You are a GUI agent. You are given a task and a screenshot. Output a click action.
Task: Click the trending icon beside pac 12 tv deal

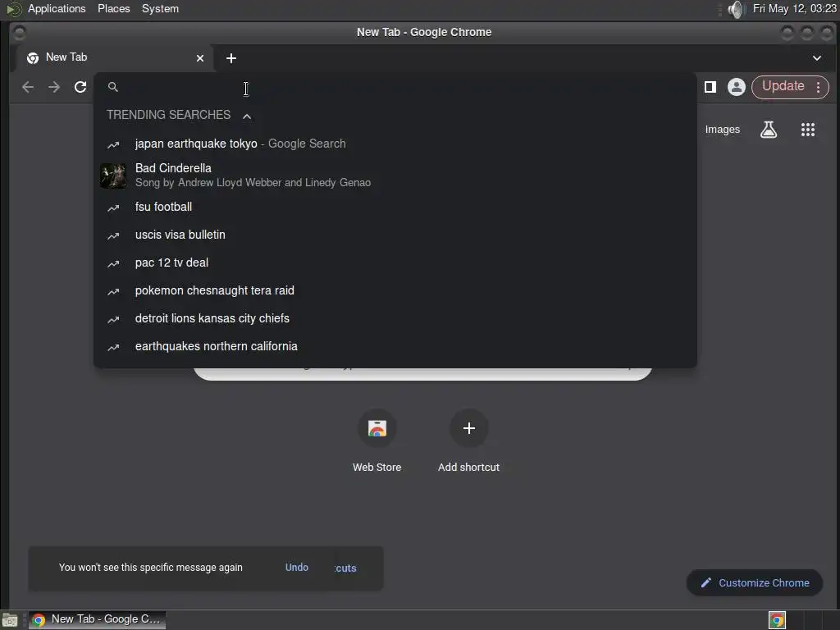[113, 263]
